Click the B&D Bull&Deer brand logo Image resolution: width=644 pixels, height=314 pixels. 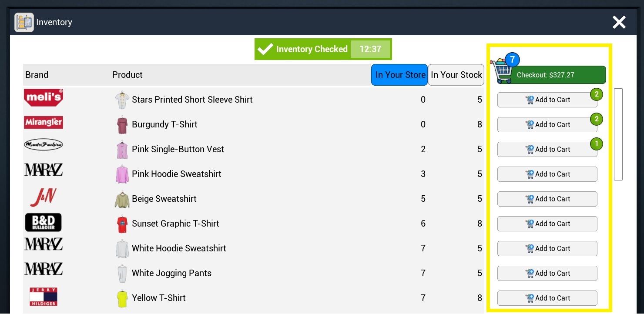[44, 222]
